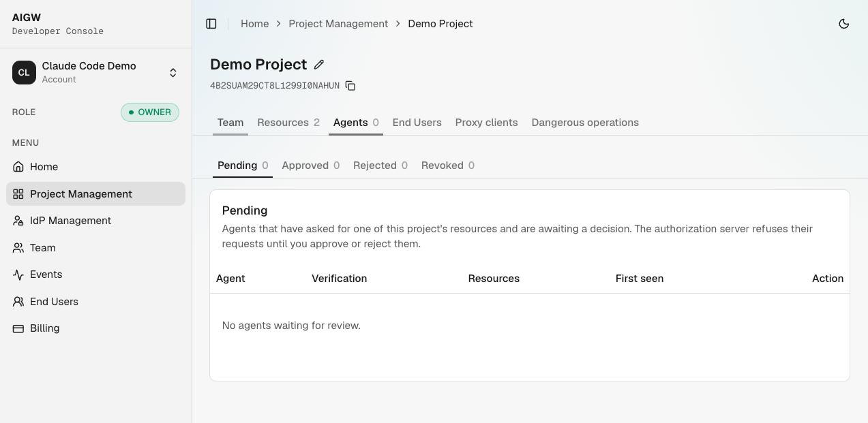868x423 pixels.
Task: Switch to the project Team tab
Action: click(230, 123)
